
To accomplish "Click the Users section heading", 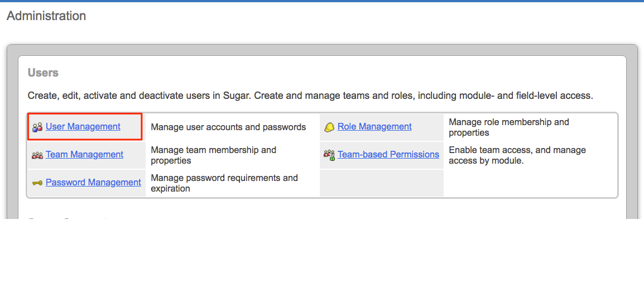I will (43, 73).
